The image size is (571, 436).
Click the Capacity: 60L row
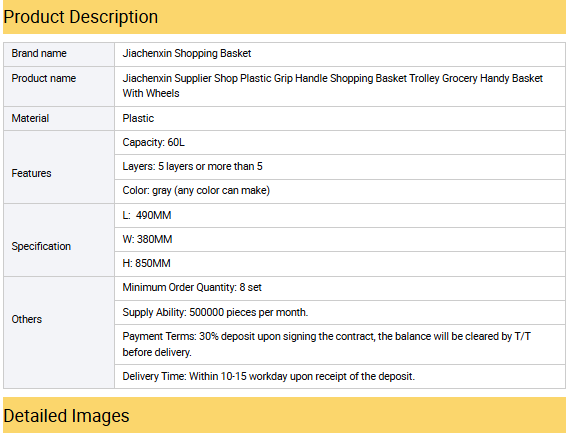tap(340, 142)
